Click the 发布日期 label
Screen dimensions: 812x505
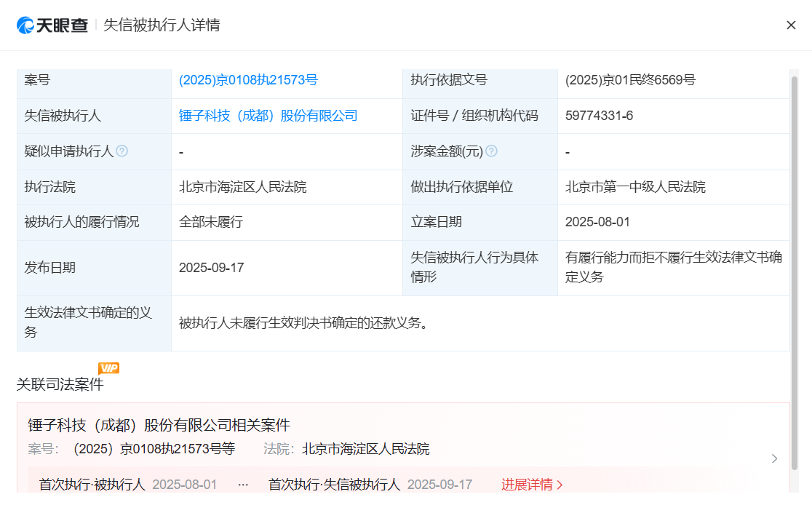click(x=49, y=268)
